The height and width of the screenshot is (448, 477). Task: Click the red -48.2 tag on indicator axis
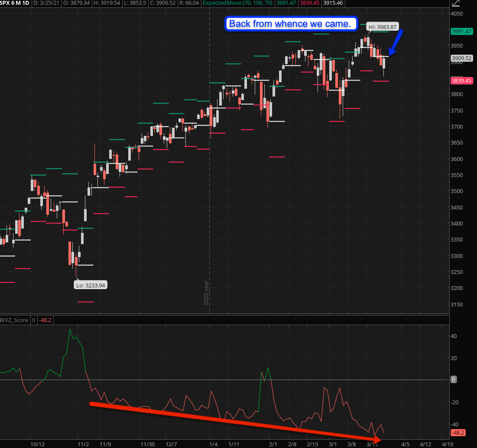(x=458, y=433)
